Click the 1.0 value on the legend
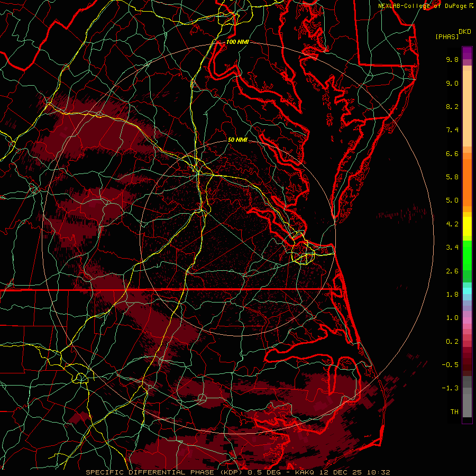 click(452, 318)
